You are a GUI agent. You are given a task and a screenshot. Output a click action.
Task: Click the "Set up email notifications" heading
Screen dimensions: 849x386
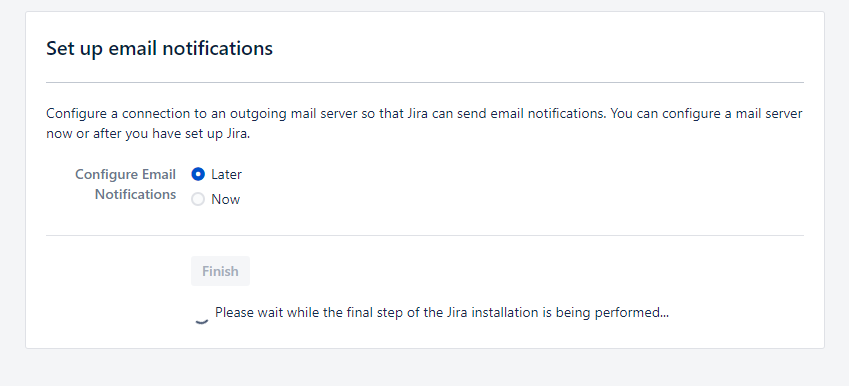159,48
